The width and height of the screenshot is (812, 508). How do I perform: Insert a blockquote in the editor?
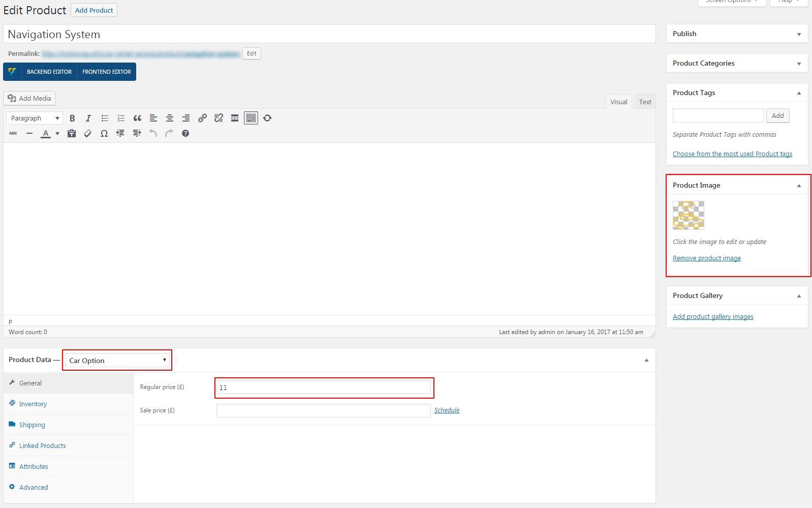point(137,118)
